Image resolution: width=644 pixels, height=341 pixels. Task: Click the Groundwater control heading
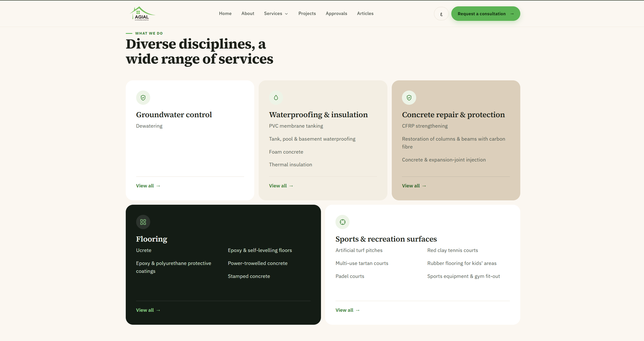[174, 115]
